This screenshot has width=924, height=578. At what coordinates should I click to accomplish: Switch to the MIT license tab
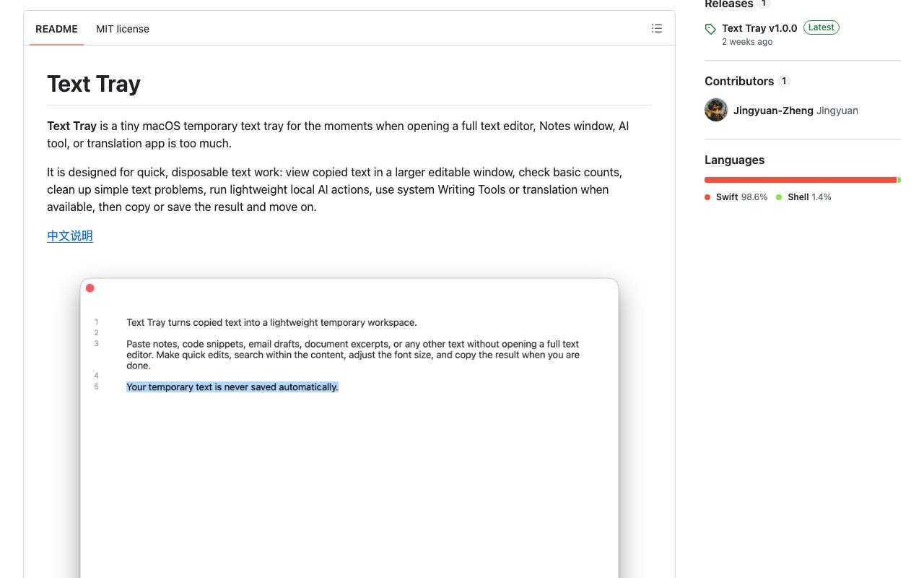pyautogui.click(x=123, y=29)
